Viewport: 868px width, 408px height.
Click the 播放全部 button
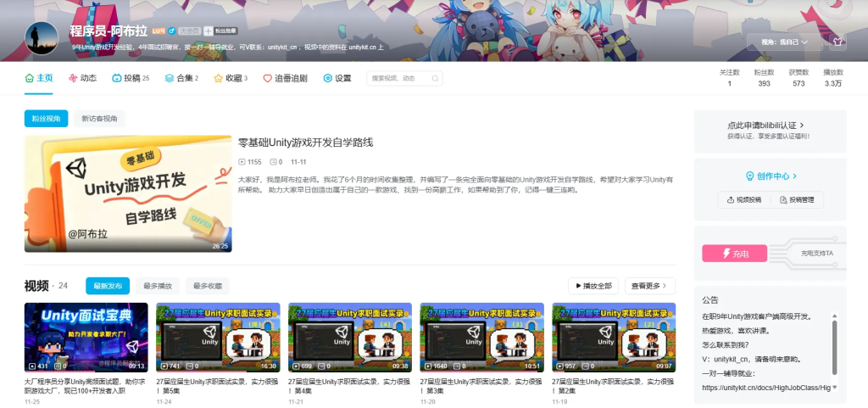[593, 286]
